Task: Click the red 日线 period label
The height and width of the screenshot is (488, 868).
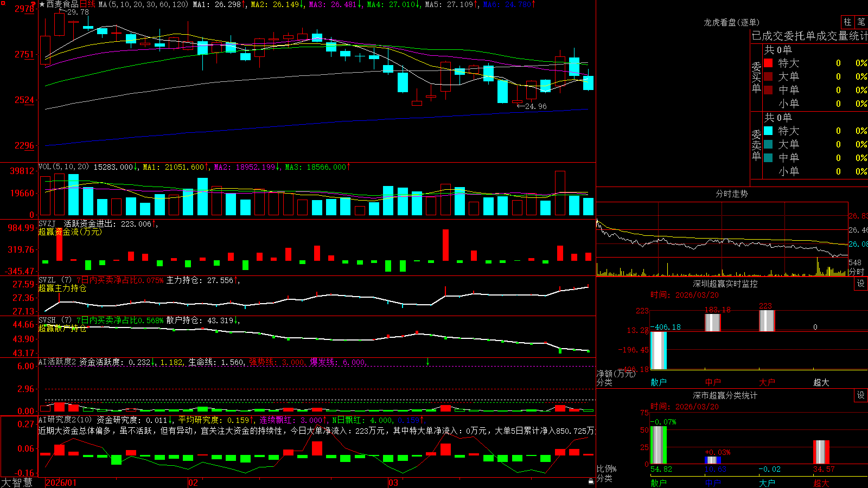Action: coord(87,4)
